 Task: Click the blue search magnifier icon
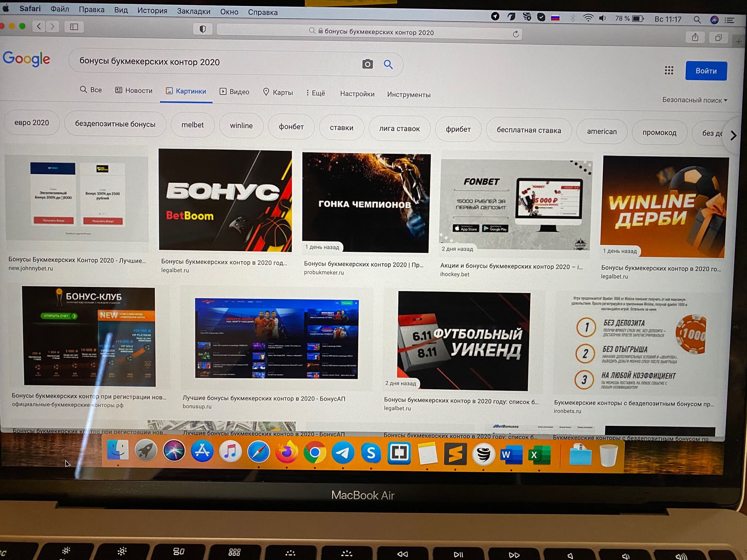388,64
